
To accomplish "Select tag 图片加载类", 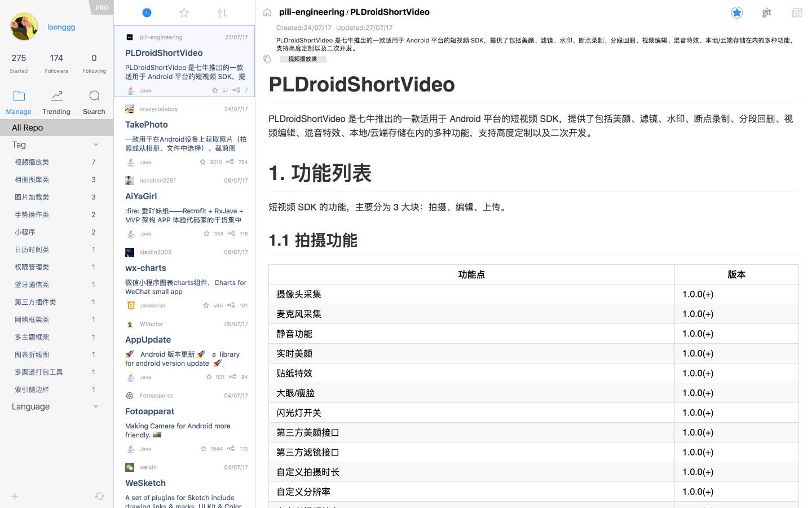I will (x=56, y=197).
